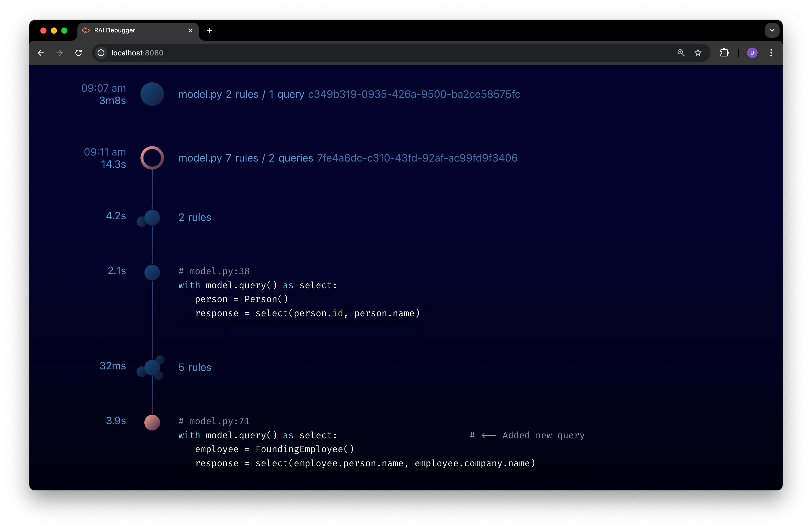
Task: Click run ID c349b319-0935-426a-9500-ba2ce58575fc
Action: click(414, 94)
